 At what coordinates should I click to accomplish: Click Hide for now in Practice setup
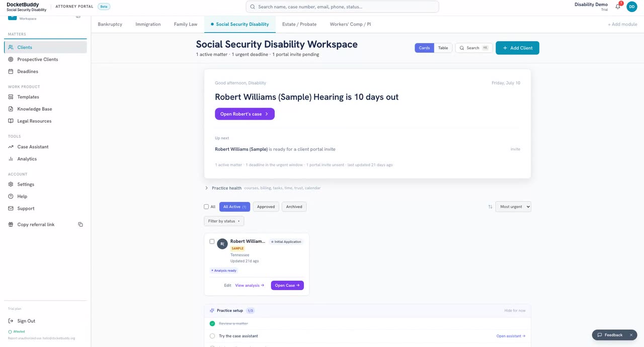tap(515, 311)
